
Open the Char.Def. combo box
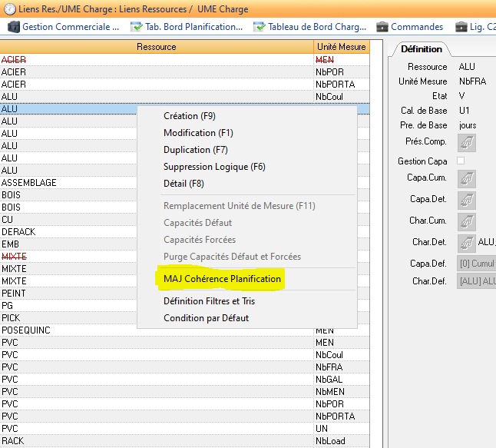476,281
